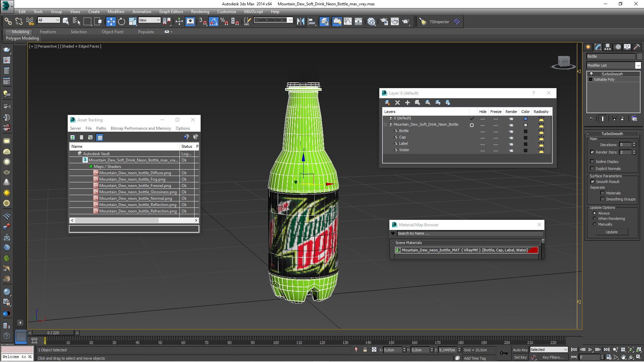644x362 pixels.
Task: Open the Hierarchy command panel tab
Action: tap(608, 47)
